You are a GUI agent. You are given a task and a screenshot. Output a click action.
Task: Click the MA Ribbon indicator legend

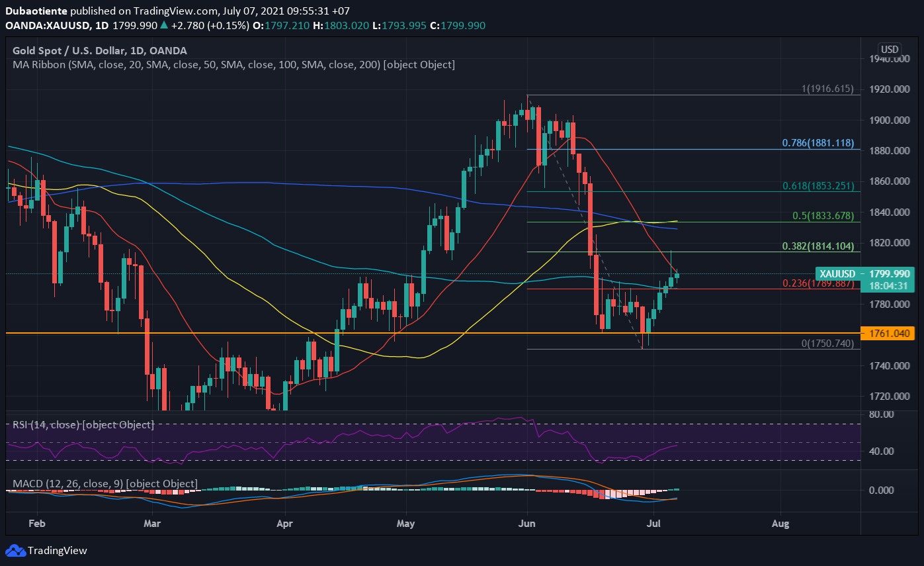[x=233, y=65]
